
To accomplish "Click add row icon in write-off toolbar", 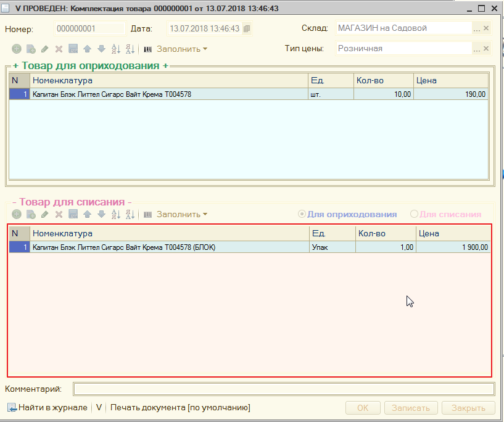I will point(17,214).
